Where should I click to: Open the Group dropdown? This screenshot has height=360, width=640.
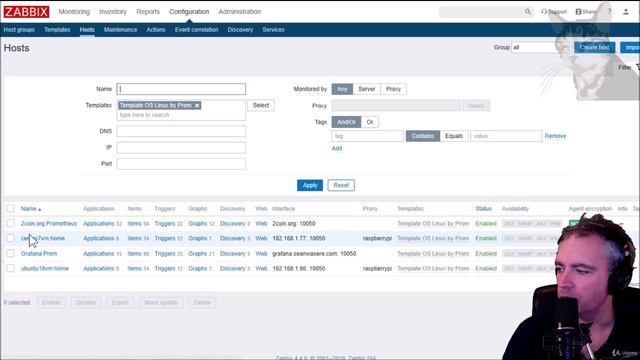(x=540, y=47)
